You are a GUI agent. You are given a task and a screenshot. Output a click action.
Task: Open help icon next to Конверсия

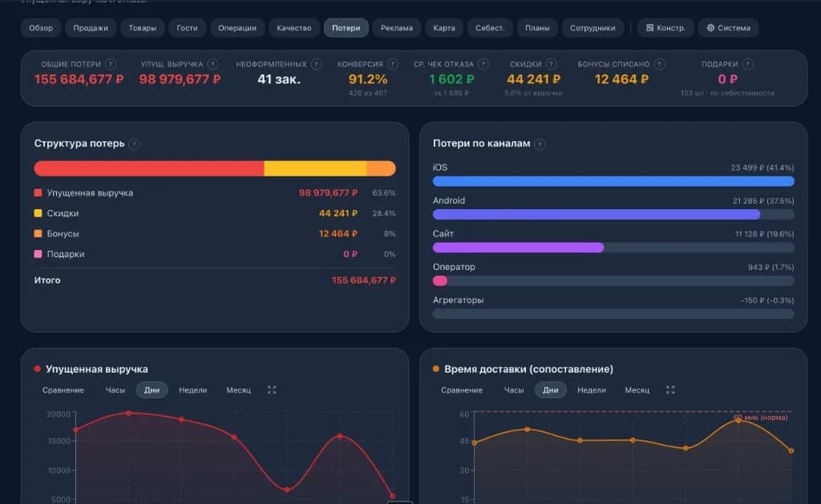(393, 64)
